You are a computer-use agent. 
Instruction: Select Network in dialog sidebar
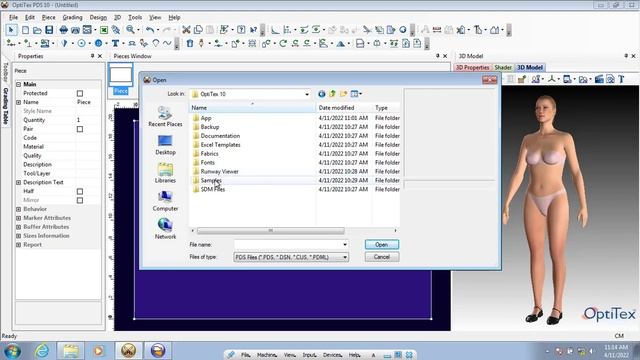click(x=165, y=229)
